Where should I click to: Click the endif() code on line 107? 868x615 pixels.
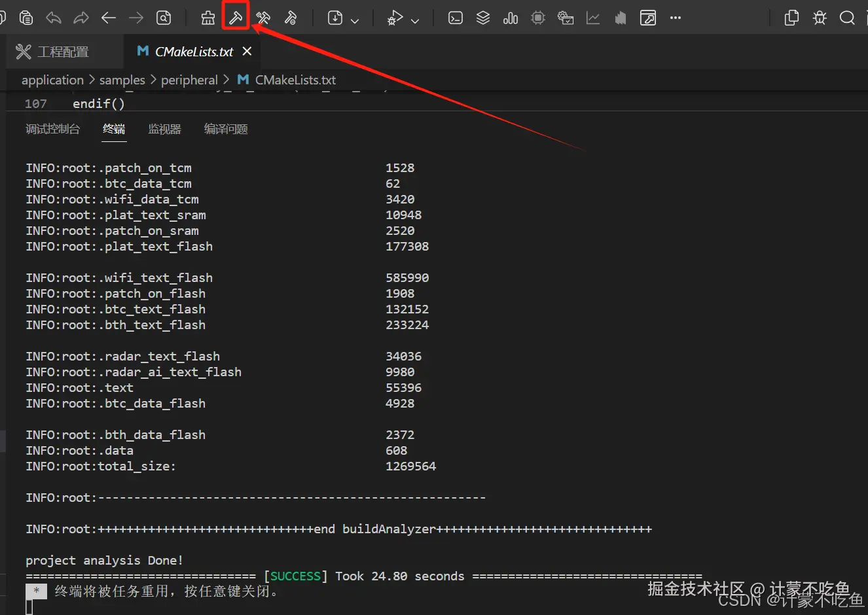click(98, 103)
